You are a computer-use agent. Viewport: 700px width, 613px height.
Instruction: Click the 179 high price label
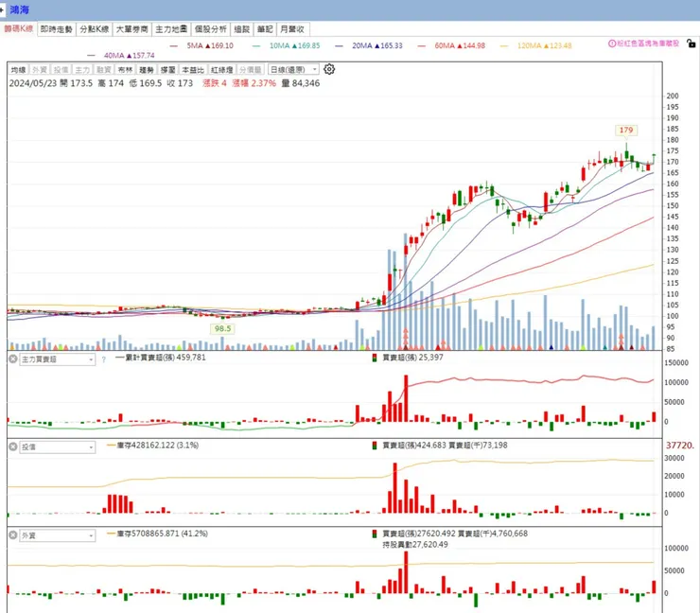(626, 130)
